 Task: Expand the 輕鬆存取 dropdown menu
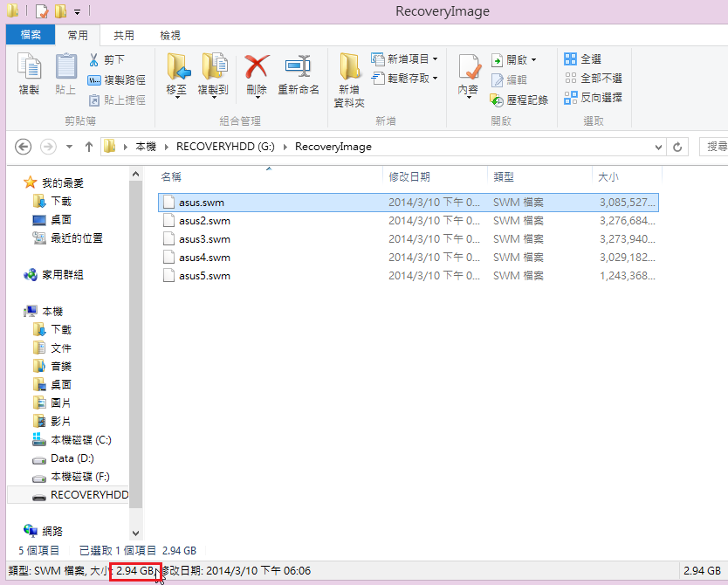pyautogui.click(x=405, y=79)
